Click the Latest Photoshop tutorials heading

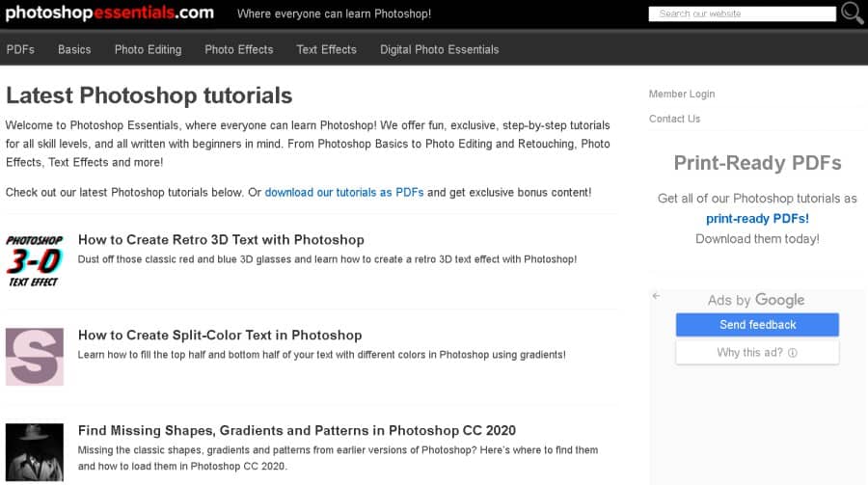tap(149, 95)
